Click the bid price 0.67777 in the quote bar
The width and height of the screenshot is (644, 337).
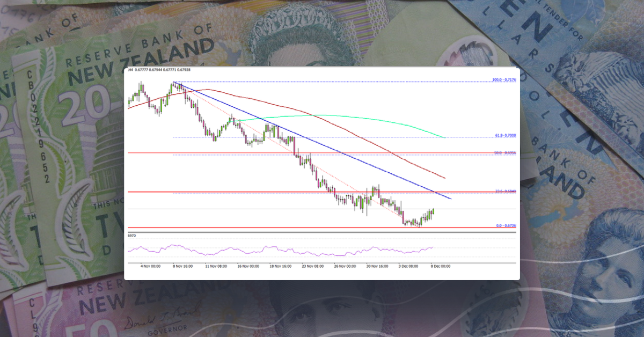tap(142, 70)
